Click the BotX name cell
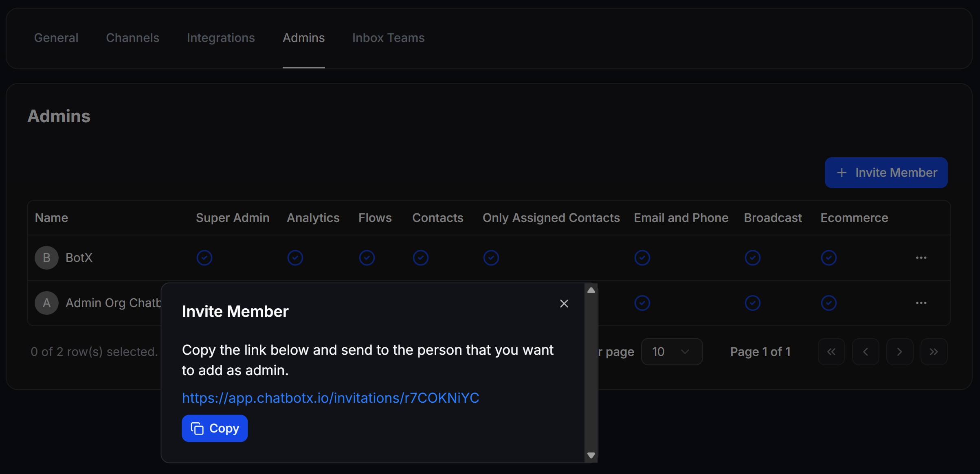 (x=79, y=258)
